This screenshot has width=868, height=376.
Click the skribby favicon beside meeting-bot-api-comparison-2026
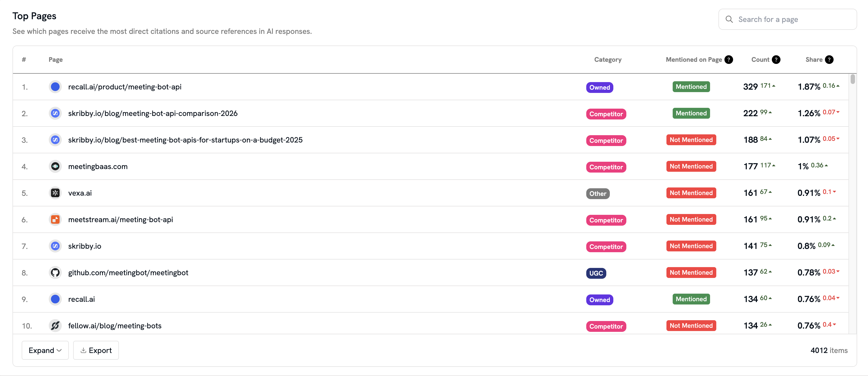[x=55, y=113]
